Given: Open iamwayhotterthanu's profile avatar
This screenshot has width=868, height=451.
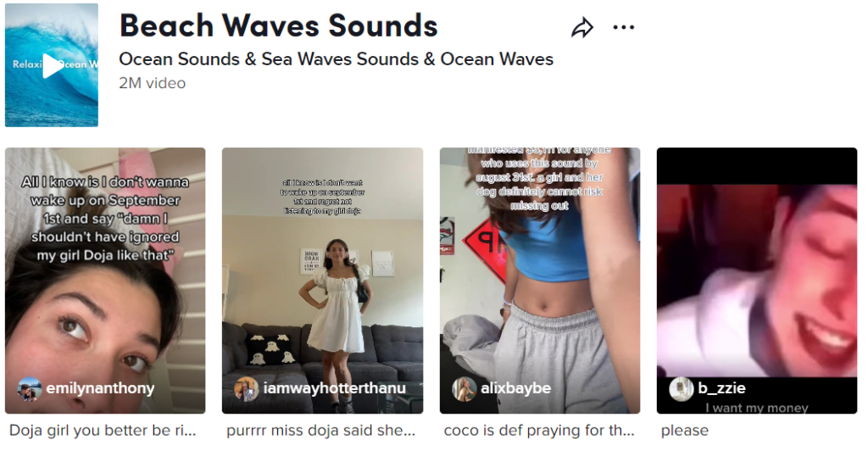Looking at the screenshot, I should click(x=247, y=389).
